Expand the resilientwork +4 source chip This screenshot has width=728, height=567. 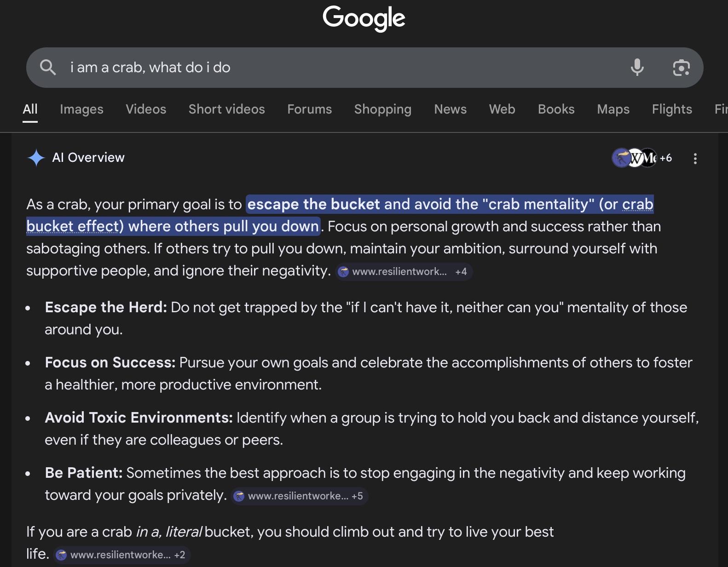coord(404,272)
